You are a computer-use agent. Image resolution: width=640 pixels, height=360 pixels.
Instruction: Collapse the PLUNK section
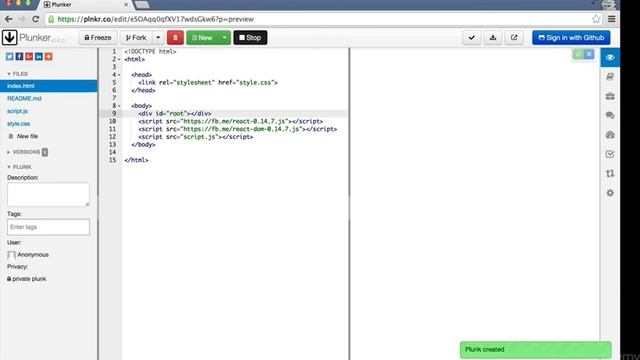pyautogui.click(x=19, y=167)
